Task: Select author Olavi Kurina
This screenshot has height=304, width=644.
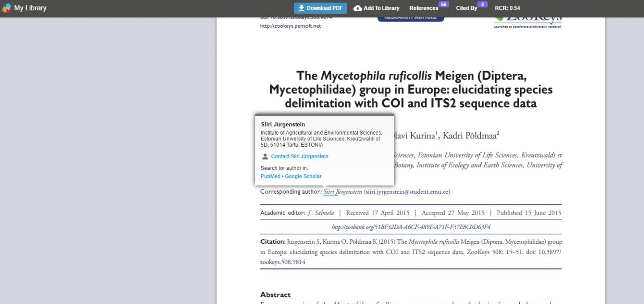Action: click(415, 136)
